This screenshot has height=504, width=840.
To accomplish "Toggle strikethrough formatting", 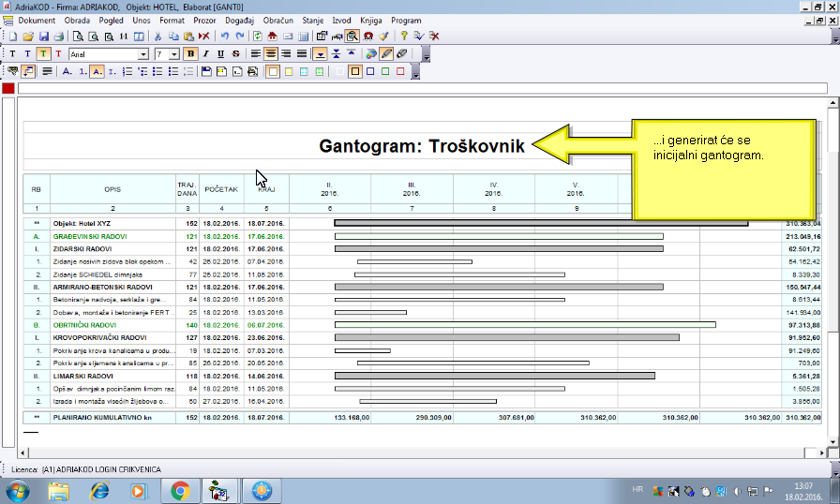I will (235, 54).
